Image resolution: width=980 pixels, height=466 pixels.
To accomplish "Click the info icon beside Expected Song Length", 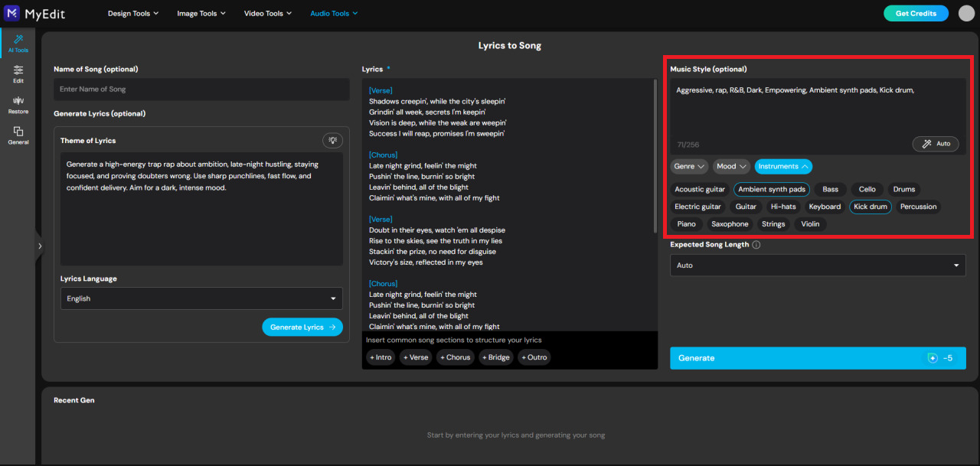I will click(756, 245).
